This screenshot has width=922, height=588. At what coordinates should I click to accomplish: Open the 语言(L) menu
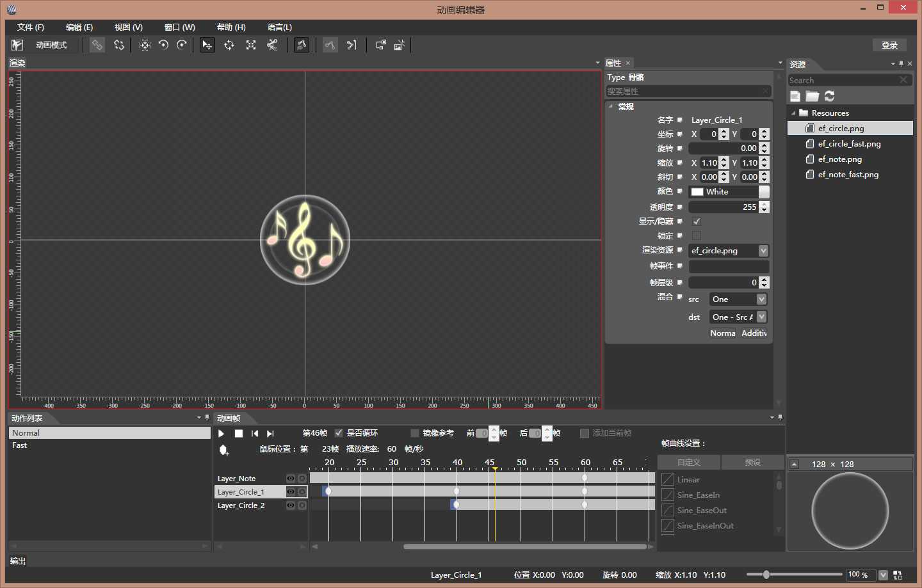click(x=280, y=27)
